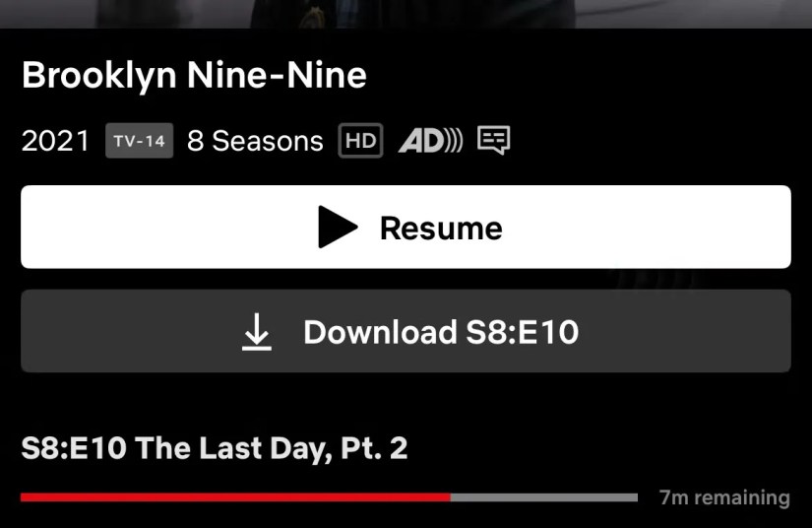The image size is (812, 528).
Task: Click the S8:E10 episode code in the title
Action: tap(74, 448)
